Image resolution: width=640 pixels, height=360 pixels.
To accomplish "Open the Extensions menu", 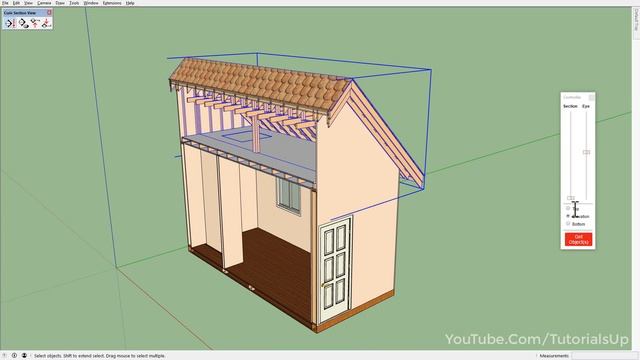I will tap(112, 3).
